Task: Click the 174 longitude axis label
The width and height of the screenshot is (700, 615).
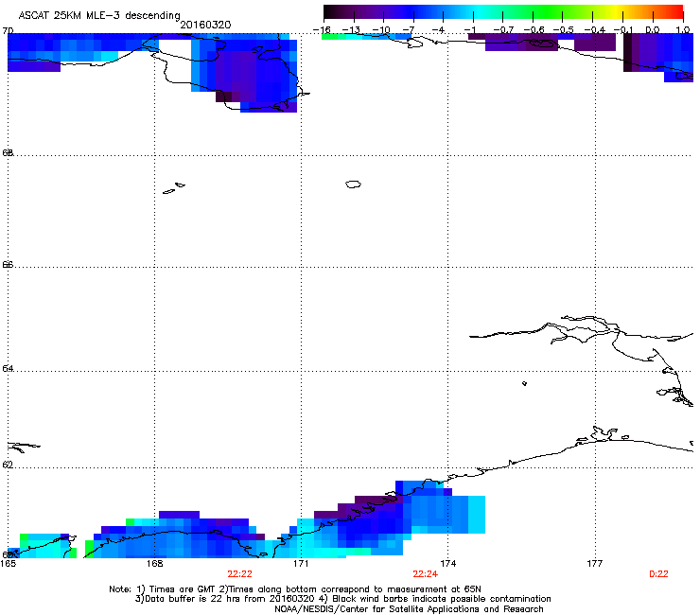Action: pos(447,564)
